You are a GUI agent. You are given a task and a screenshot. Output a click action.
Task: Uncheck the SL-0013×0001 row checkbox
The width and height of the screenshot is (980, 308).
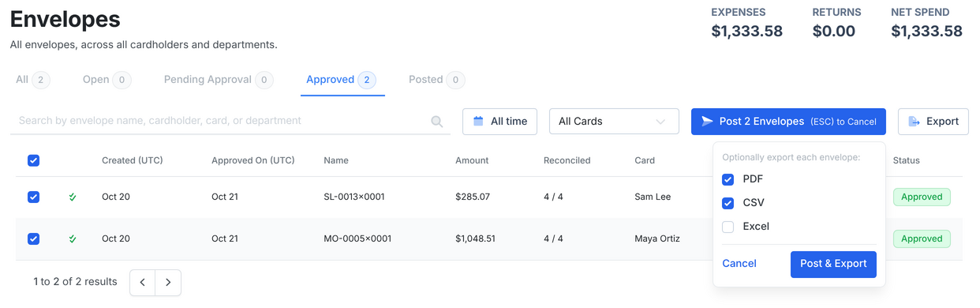coord(33,197)
